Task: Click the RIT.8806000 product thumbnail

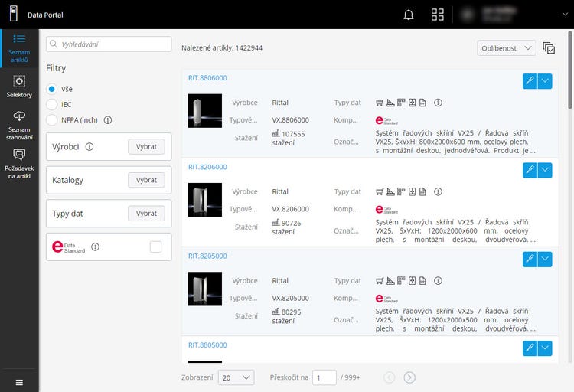Action: pyautogui.click(x=204, y=111)
